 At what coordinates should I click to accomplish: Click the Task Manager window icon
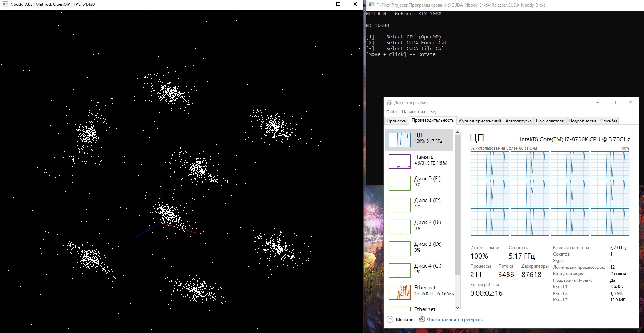pyautogui.click(x=389, y=103)
